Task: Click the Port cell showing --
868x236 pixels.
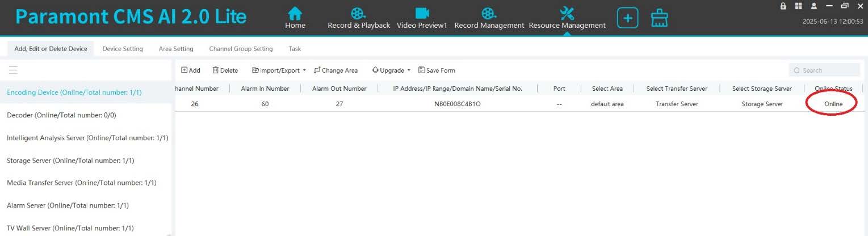Action: [x=559, y=104]
